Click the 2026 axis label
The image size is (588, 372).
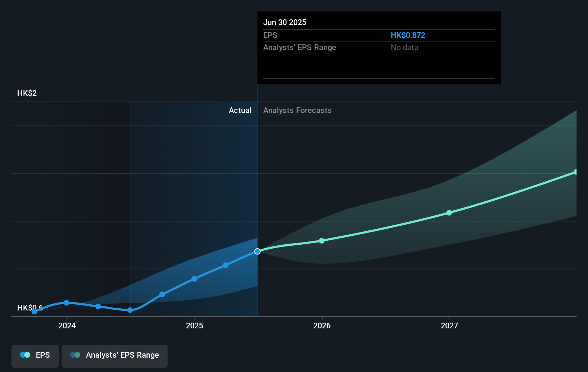(x=322, y=326)
